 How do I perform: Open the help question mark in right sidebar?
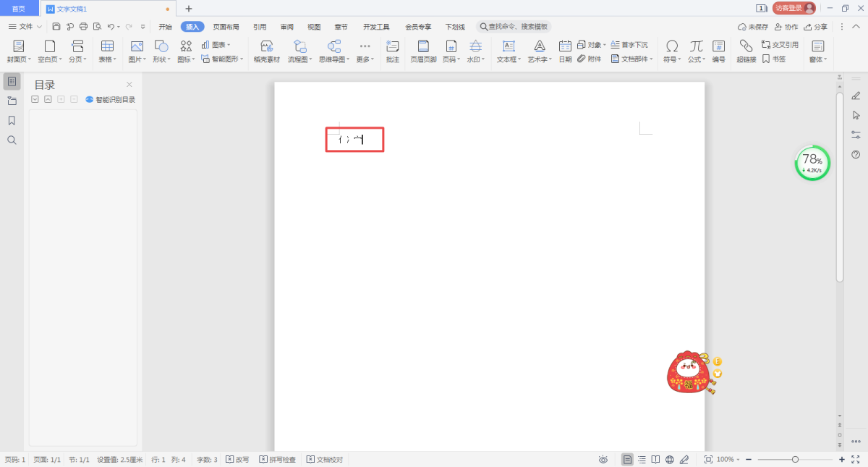[x=856, y=154]
